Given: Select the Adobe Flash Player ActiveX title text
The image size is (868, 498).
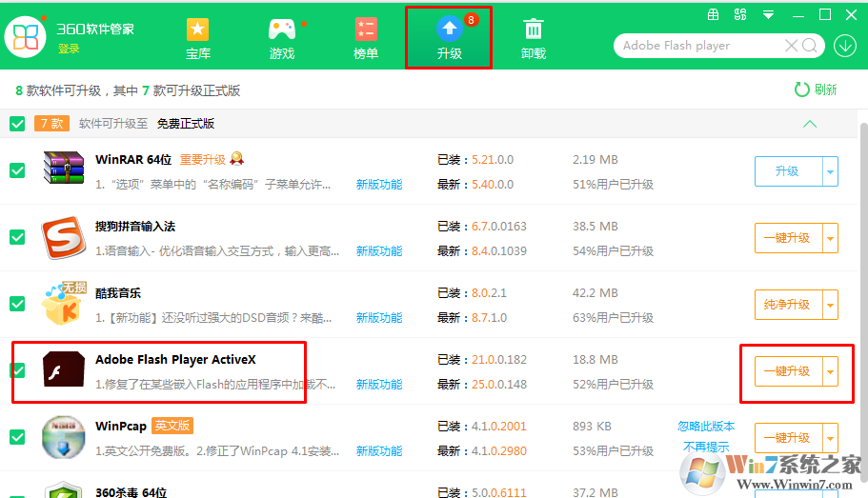Looking at the screenshot, I should pos(175,360).
